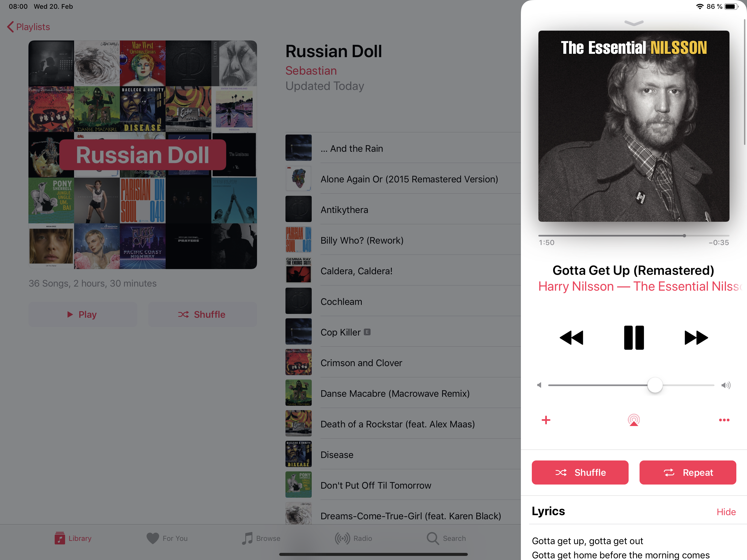The width and height of the screenshot is (747, 560).
Task: Adjust the volume slider knob
Action: pos(655,385)
